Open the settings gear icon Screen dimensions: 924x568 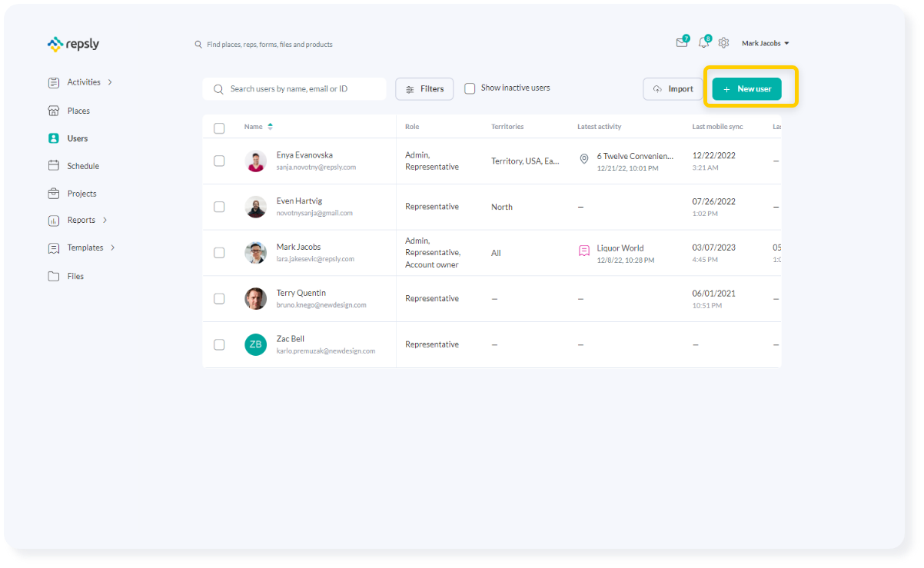tap(723, 42)
